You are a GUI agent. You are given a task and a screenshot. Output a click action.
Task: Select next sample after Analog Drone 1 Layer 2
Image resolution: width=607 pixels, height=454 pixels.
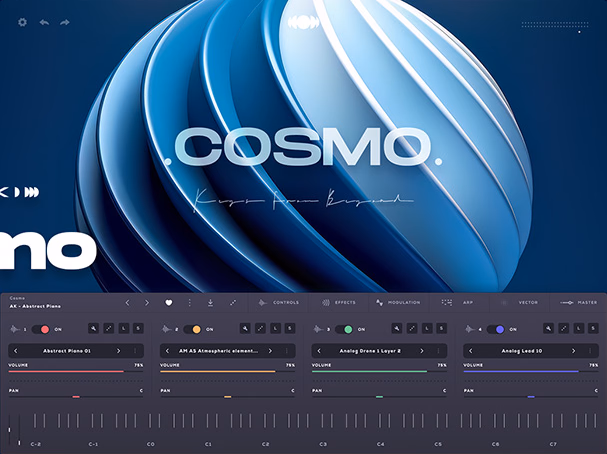422,351
